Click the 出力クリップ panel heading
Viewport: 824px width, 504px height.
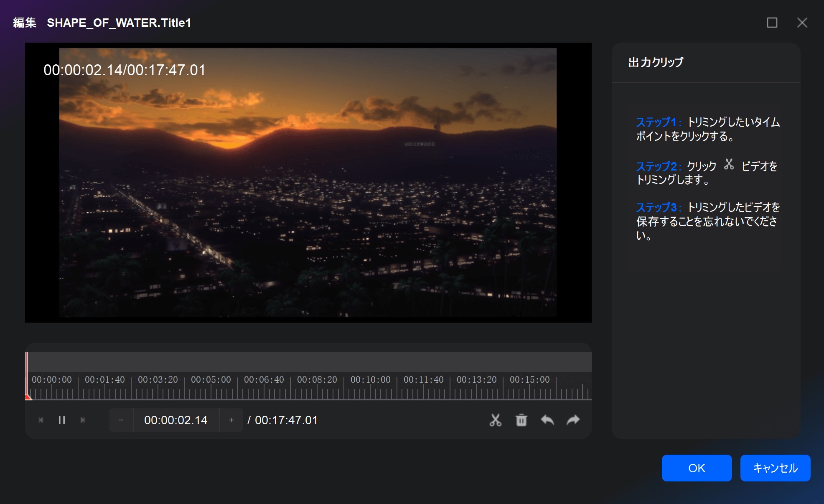click(656, 62)
